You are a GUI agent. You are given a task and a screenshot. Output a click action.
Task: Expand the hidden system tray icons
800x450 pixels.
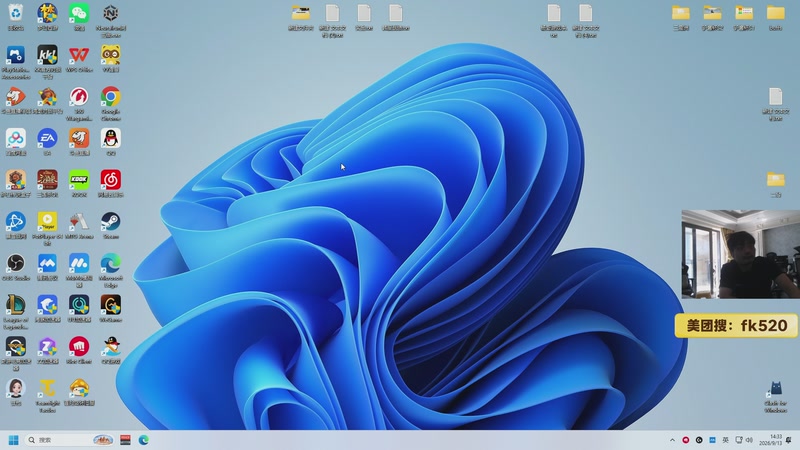672,440
